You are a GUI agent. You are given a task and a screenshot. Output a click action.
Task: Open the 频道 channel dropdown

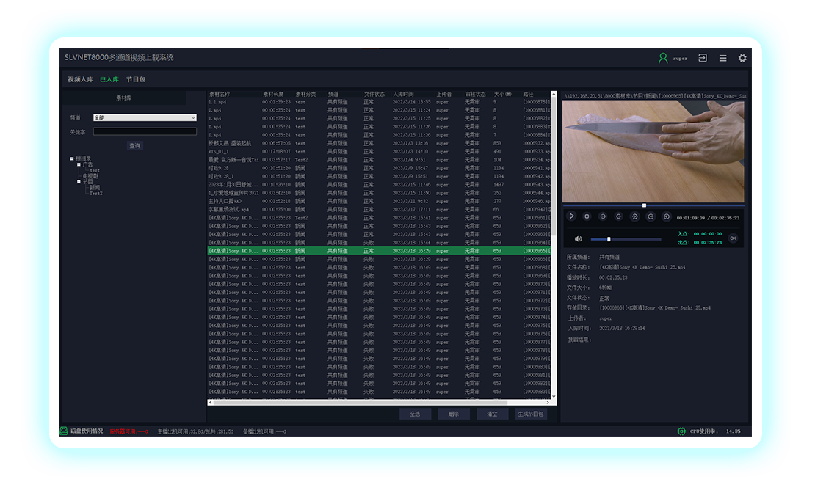(x=145, y=117)
